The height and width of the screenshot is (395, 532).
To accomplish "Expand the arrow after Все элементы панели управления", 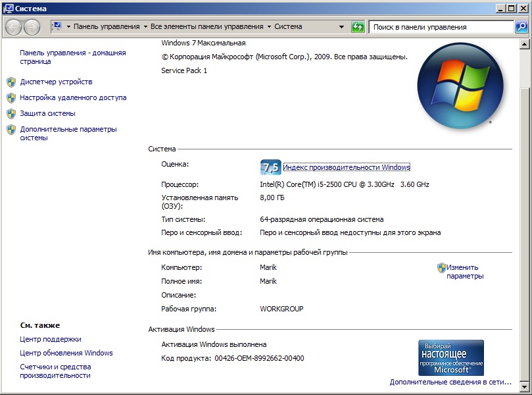I will 269,27.
